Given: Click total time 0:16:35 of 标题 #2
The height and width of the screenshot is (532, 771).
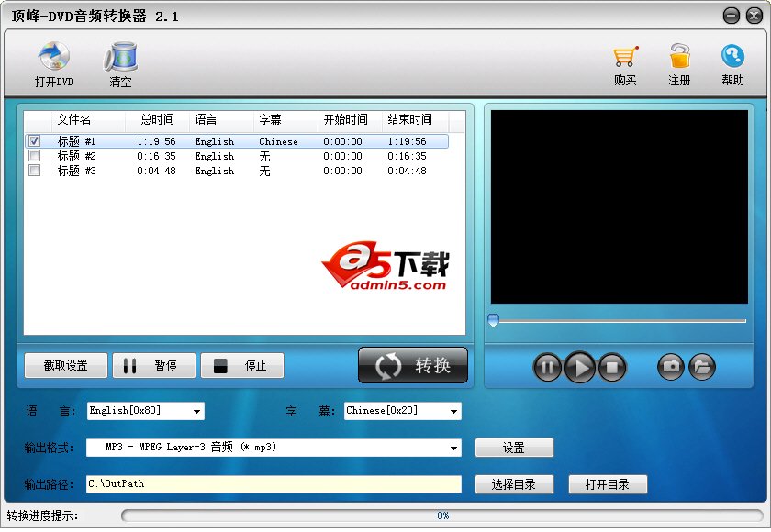Looking at the screenshot, I should click(156, 156).
